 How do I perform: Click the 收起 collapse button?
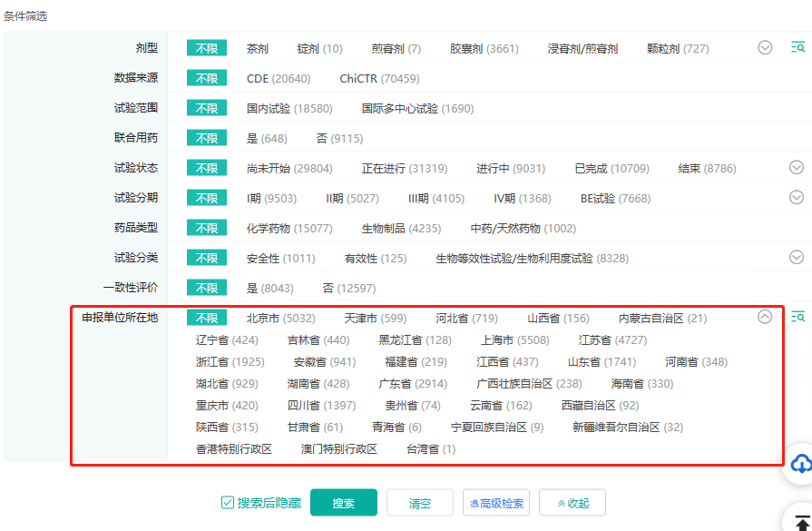click(572, 503)
